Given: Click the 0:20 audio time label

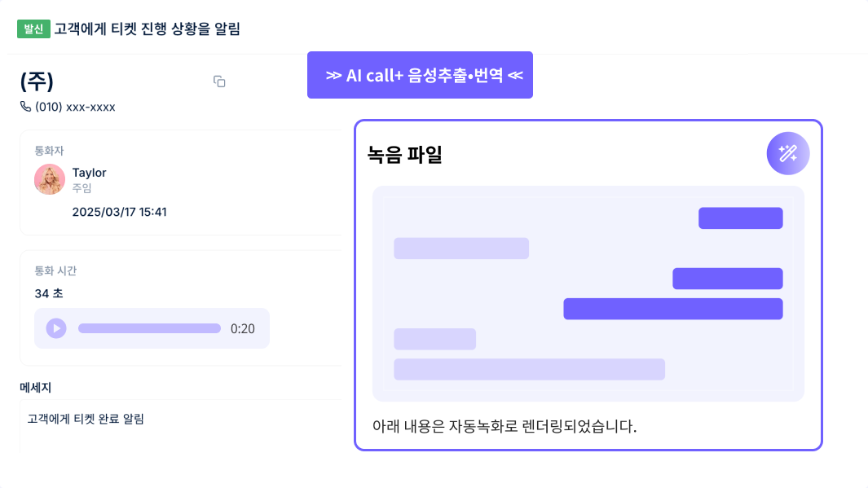Looking at the screenshot, I should [x=242, y=328].
